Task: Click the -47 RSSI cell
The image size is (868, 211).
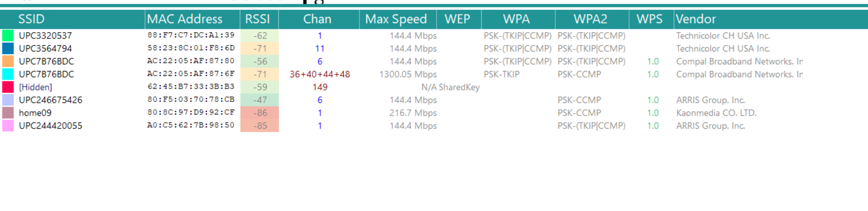Action: tap(260, 100)
